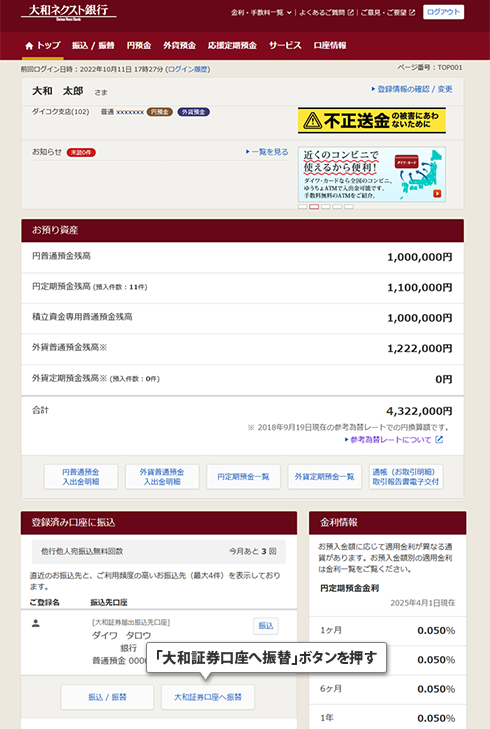Click the 振込 / 振替 button below recipients

point(107,697)
